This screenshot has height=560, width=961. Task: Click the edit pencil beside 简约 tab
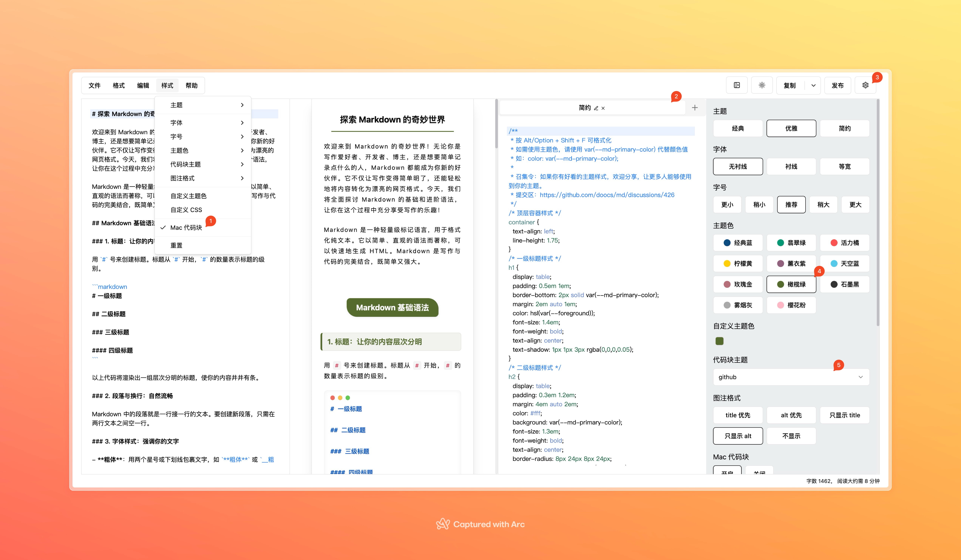596,108
